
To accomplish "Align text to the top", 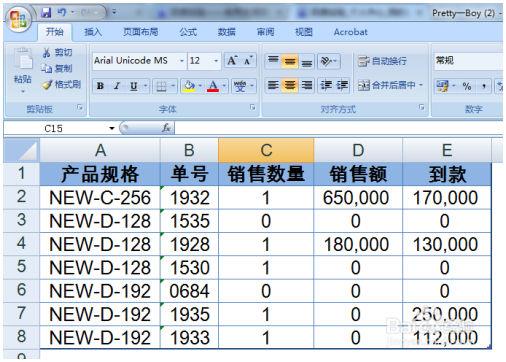I will [273, 61].
